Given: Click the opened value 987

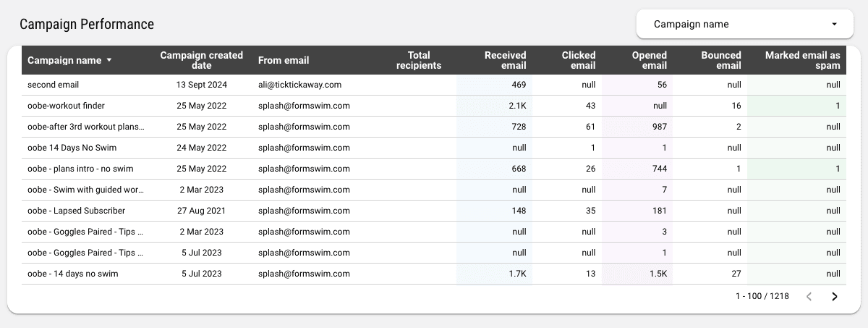Looking at the screenshot, I should click(x=659, y=127).
